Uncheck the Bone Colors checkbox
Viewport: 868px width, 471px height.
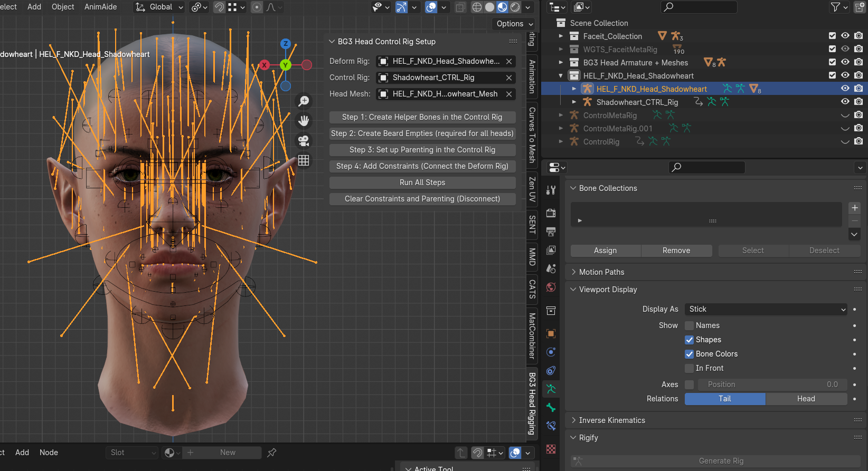click(x=689, y=354)
